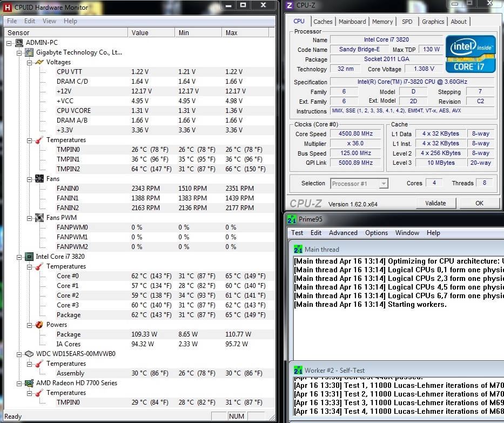The height and width of the screenshot is (423, 504).
Task: Click the Prime95 title bar icon
Action: point(292,219)
